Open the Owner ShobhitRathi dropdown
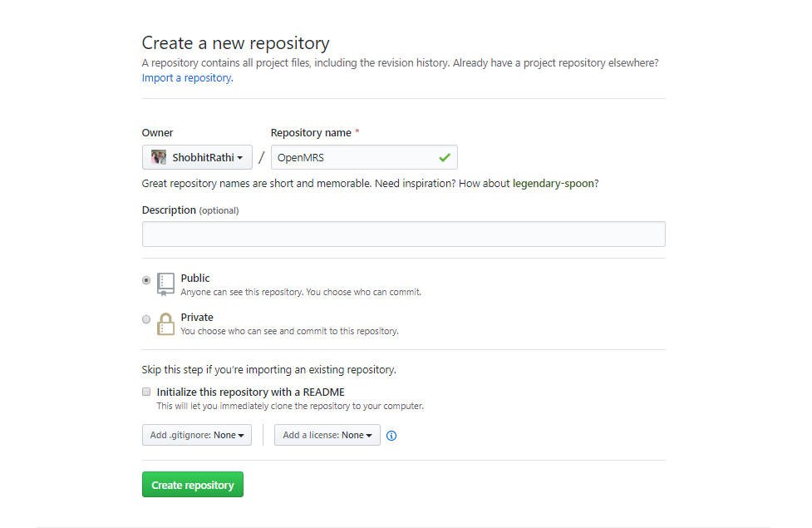The width and height of the screenshot is (812, 528). point(197,157)
